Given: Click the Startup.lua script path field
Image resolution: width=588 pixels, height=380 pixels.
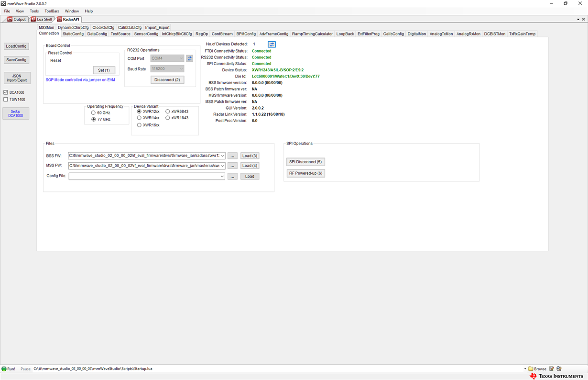Looking at the screenshot, I should coord(279,369).
